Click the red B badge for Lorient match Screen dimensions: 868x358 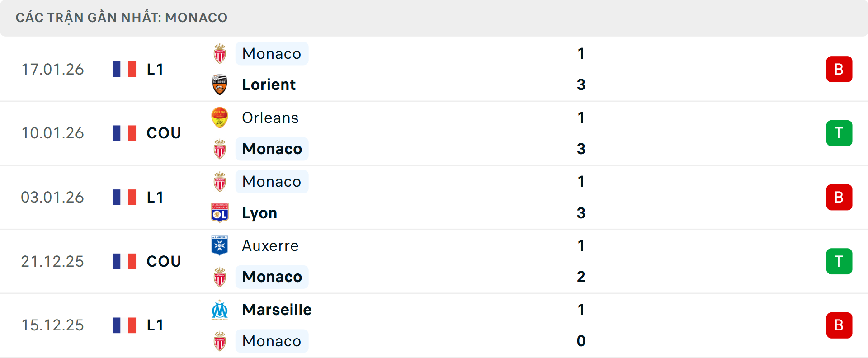(839, 69)
